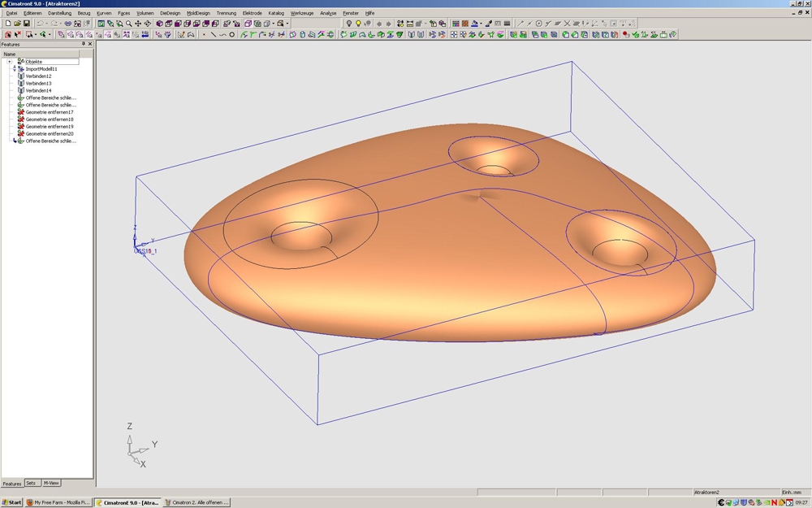Click the blue double-arrow filter icon
The width and height of the screenshot is (812, 508).
[145, 35]
